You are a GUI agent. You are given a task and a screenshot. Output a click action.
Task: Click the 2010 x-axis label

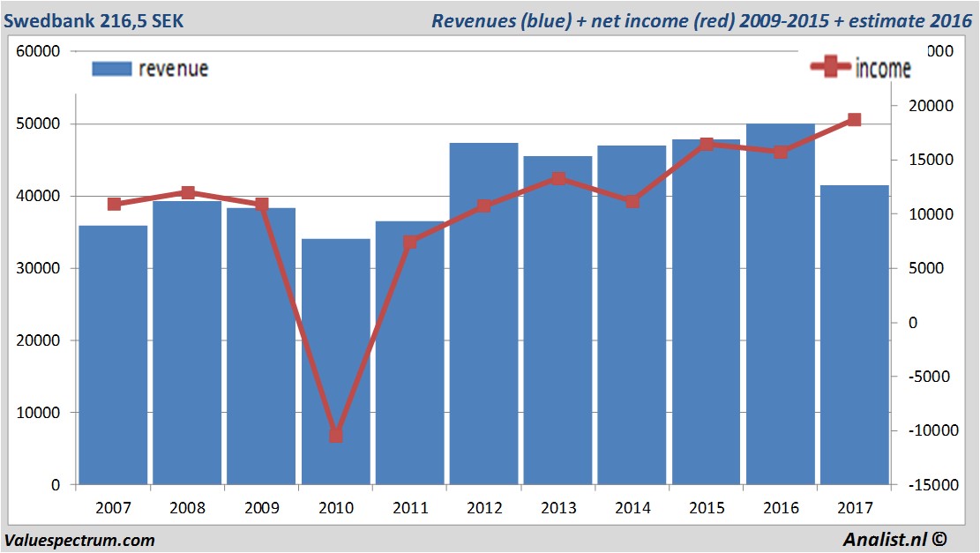point(336,507)
